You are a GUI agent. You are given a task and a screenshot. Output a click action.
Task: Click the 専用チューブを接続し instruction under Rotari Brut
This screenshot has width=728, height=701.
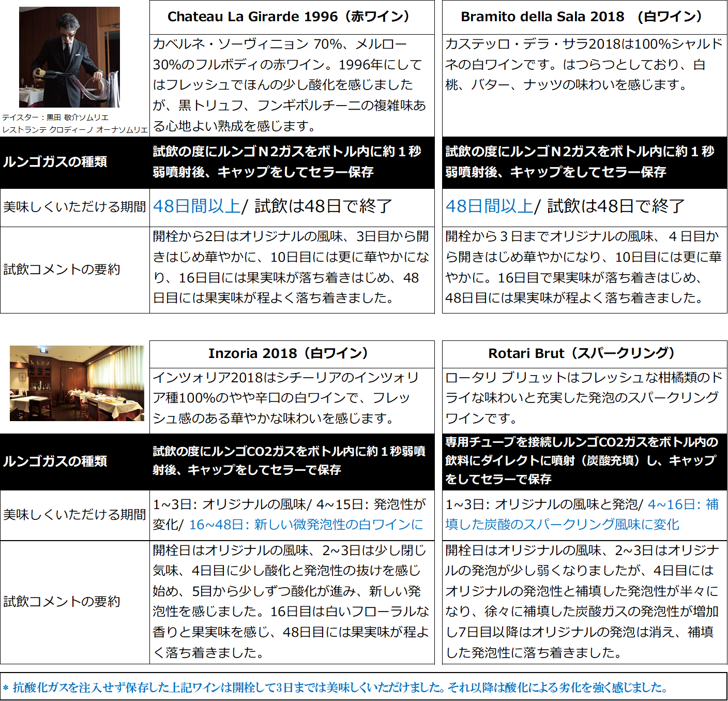(x=582, y=460)
